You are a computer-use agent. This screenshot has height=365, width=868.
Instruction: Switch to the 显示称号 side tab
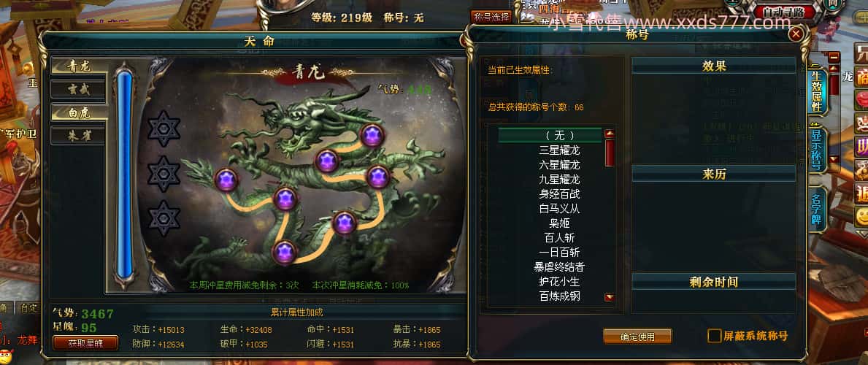pyautogui.click(x=816, y=149)
